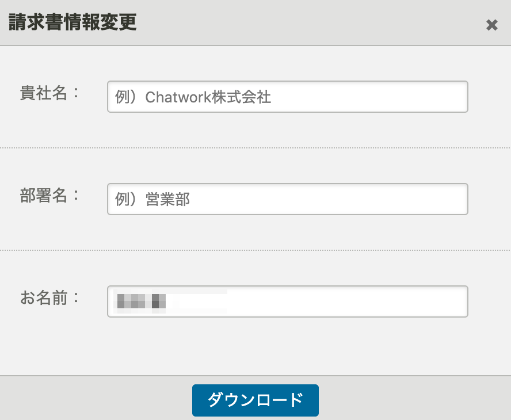Click the download label text on blue button

(255, 400)
